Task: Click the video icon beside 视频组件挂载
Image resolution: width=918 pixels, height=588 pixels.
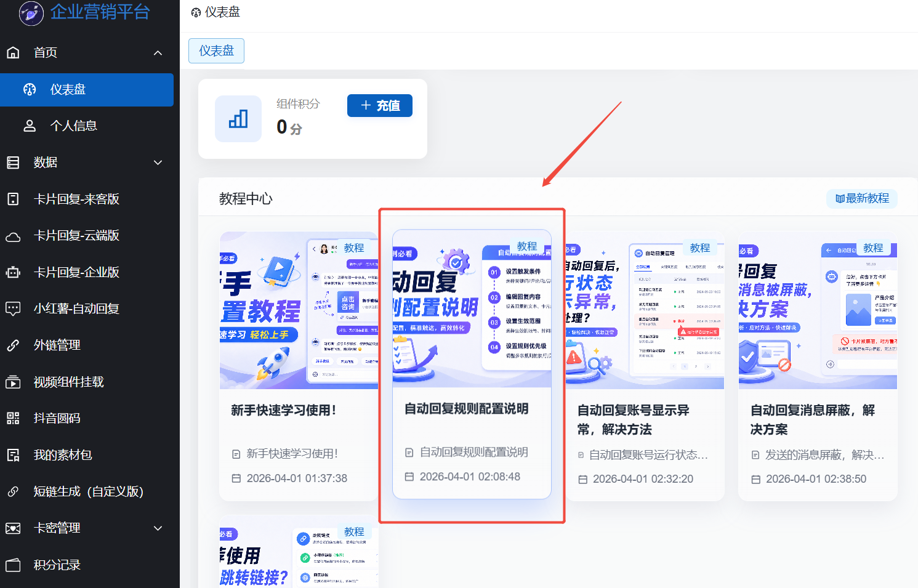Action: pyautogui.click(x=13, y=382)
